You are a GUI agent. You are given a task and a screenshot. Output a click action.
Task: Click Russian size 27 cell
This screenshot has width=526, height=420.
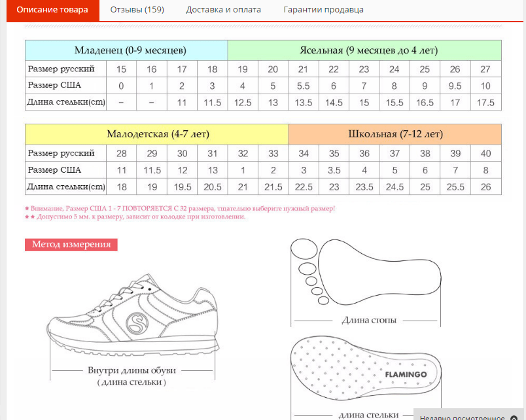[x=485, y=69]
